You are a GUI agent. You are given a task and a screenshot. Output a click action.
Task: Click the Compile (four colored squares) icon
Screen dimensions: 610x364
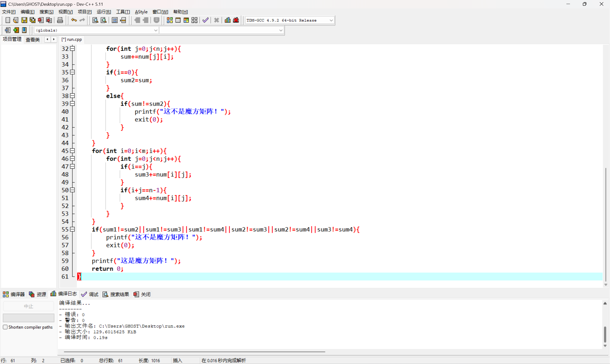point(170,20)
